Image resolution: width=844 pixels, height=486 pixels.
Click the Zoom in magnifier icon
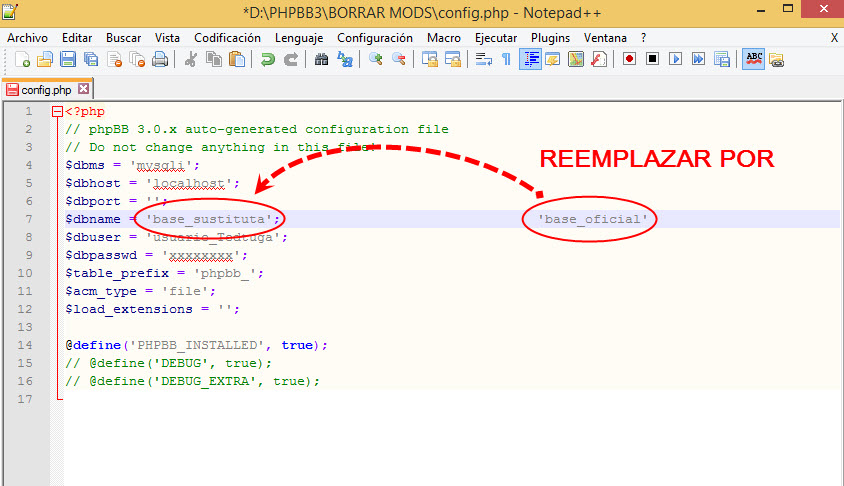point(376,60)
